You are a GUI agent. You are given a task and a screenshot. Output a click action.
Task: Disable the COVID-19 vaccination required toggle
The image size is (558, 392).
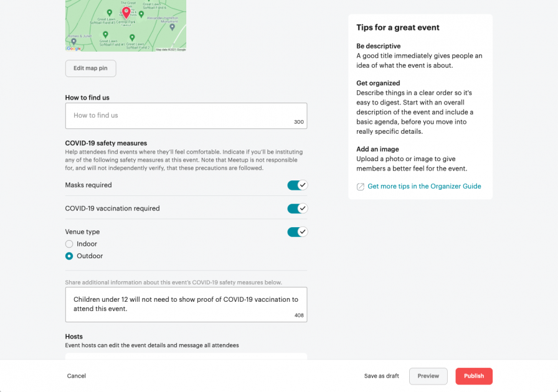[297, 208]
